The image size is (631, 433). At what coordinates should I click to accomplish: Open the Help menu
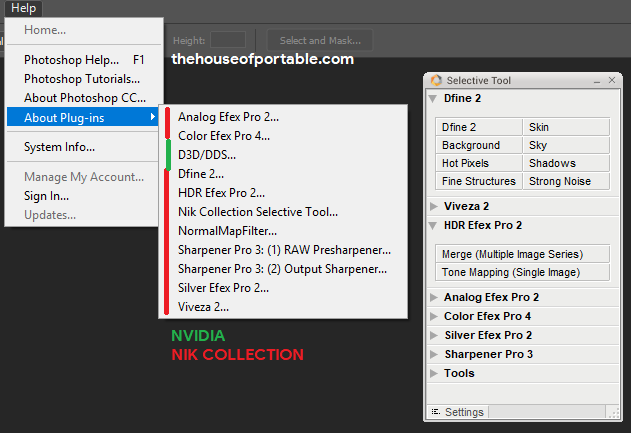(23, 8)
